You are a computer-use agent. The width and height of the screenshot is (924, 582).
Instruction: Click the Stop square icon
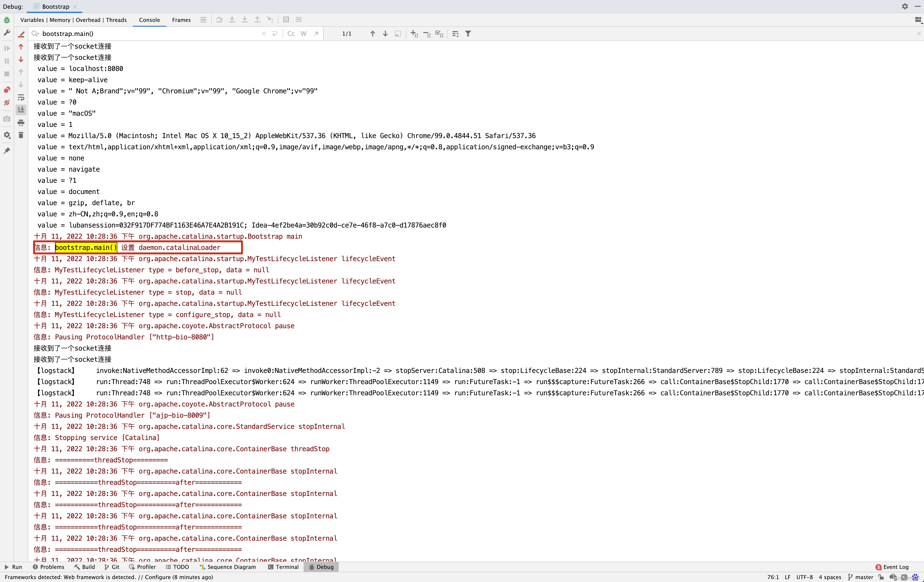(x=7, y=74)
